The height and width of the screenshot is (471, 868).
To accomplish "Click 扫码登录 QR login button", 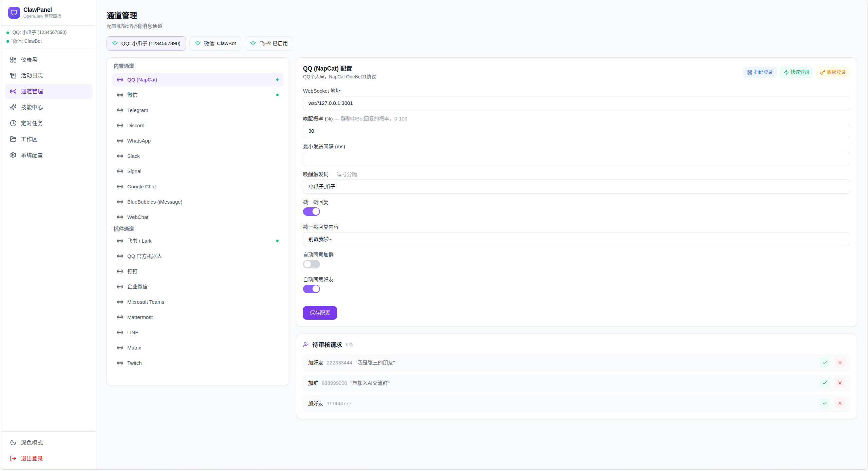I will [760, 72].
